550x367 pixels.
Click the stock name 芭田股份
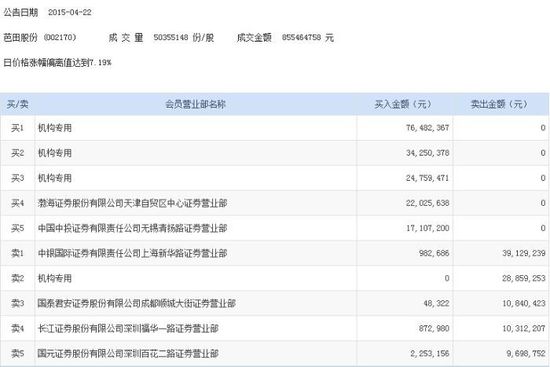click(20, 37)
